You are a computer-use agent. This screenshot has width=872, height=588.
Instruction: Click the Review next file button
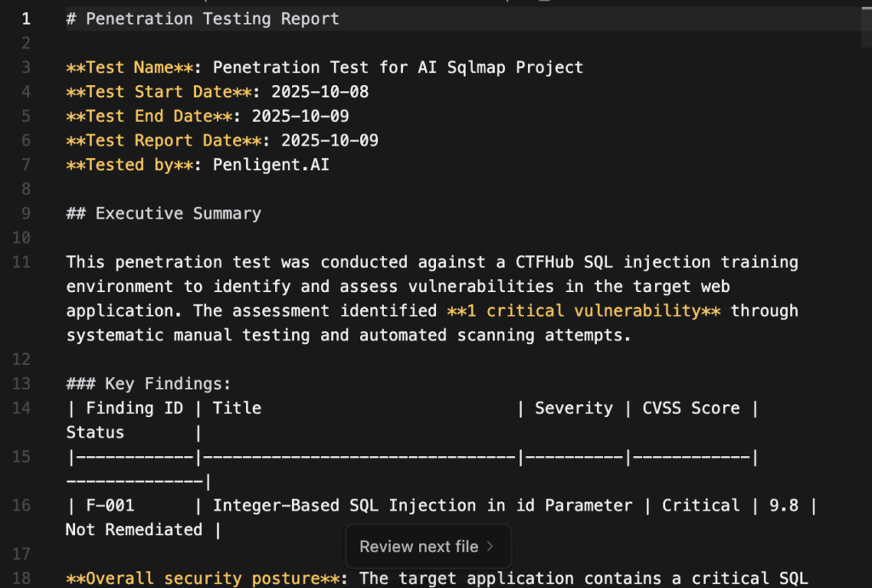coord(419,546)
